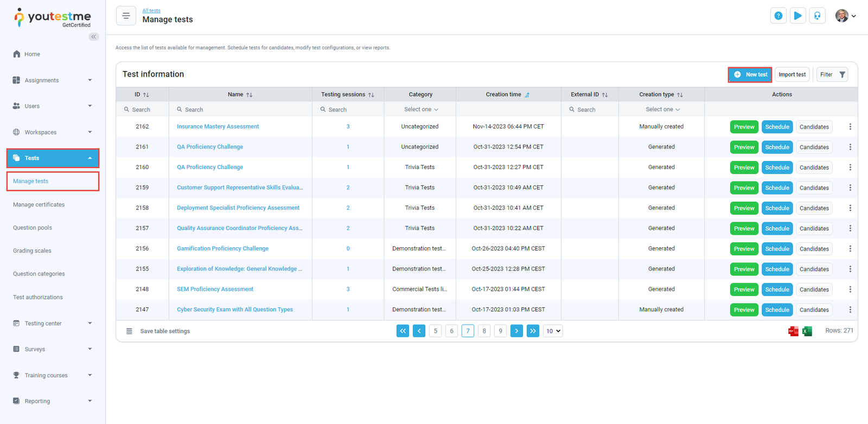
Task: Expand the Assignments sidebar menu
Action: [53, 80]
